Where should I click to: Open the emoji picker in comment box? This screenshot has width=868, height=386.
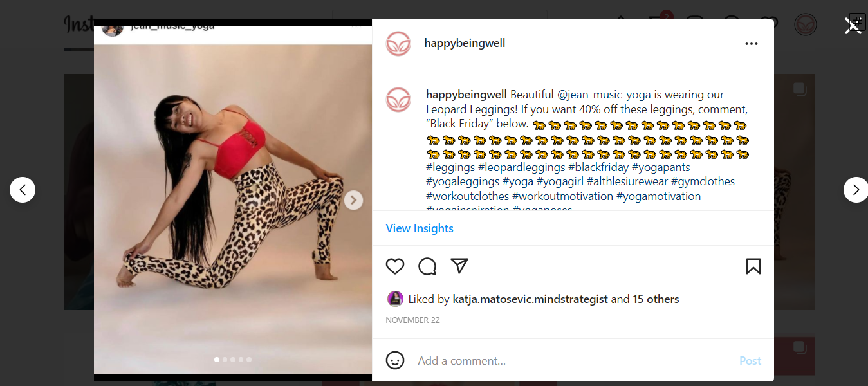tap(395, 360)
